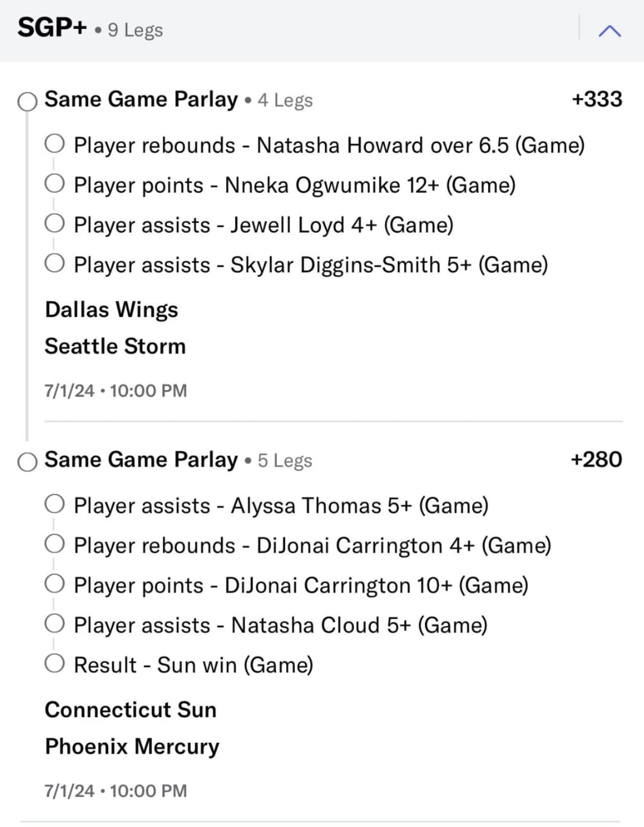The height and width of the screenshot is (827, 644).
Task: Select the Natasha Howard rebounds leg circle
Action: tap(55, 144)
